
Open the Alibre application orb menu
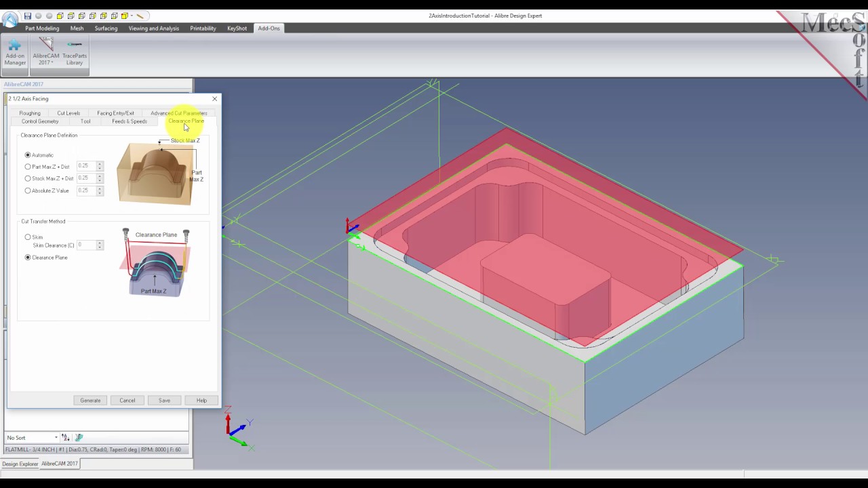(x=9, y=20)
